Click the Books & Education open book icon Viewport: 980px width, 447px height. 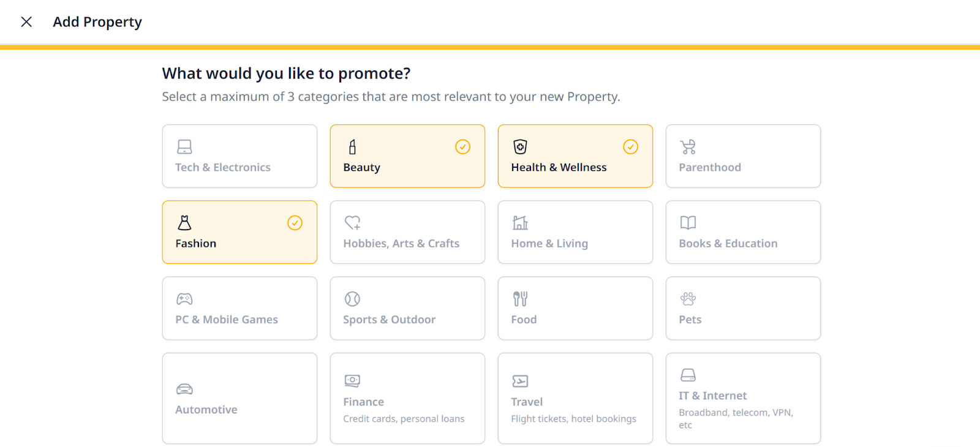click(688, 222)
